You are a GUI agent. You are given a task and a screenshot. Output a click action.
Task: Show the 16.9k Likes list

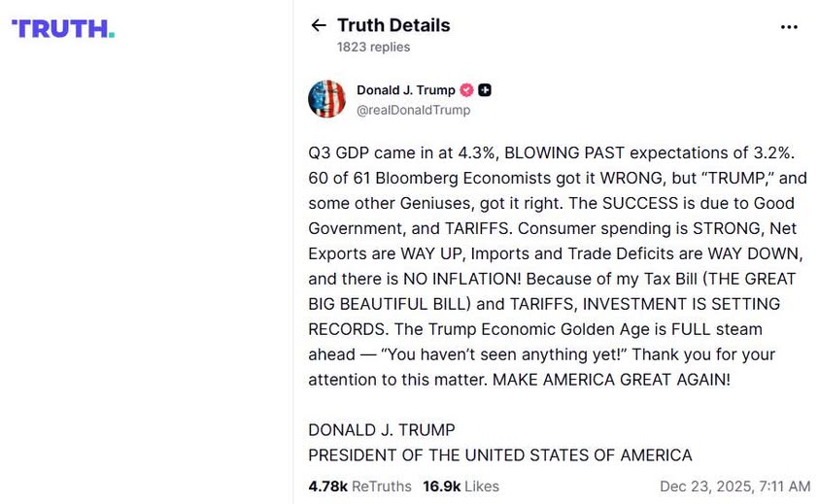point(461,486)
